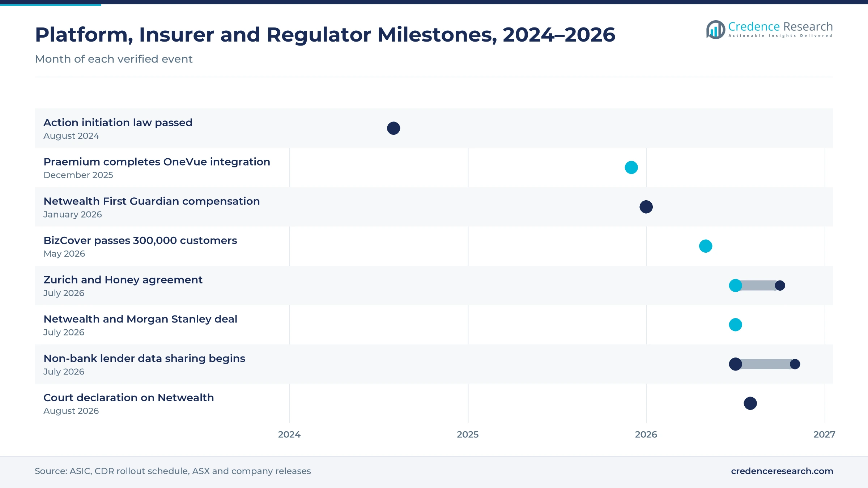
Task: Select the Court declaration on Netwealth label
Action: point(129,398)
